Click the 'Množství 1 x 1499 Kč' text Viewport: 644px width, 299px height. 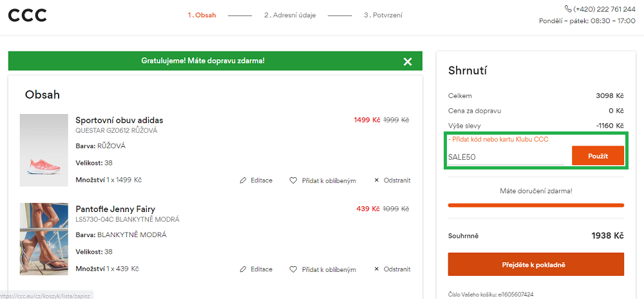[109, 180]
